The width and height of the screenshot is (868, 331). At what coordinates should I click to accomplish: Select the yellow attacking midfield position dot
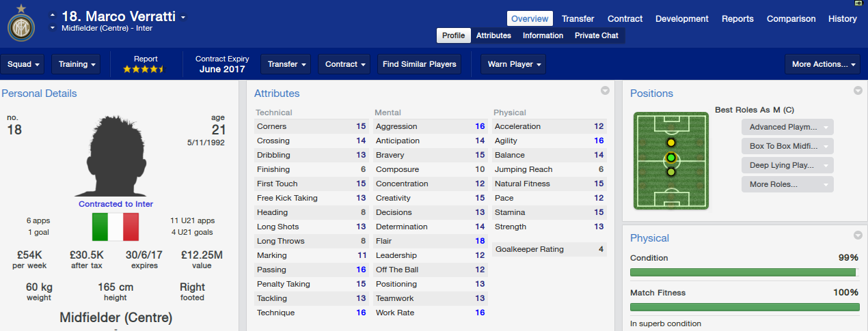coord(670,143)
